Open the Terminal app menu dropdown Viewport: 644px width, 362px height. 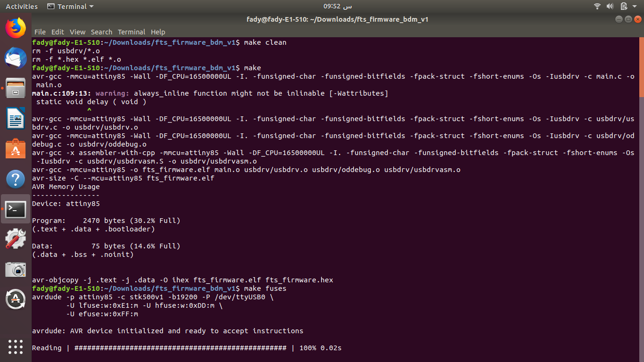point(71,7)
